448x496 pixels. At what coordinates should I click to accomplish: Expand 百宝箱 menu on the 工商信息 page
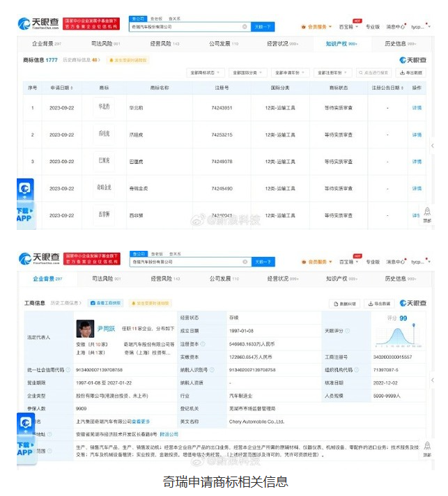pyautogui.click(x=348, y=262)
